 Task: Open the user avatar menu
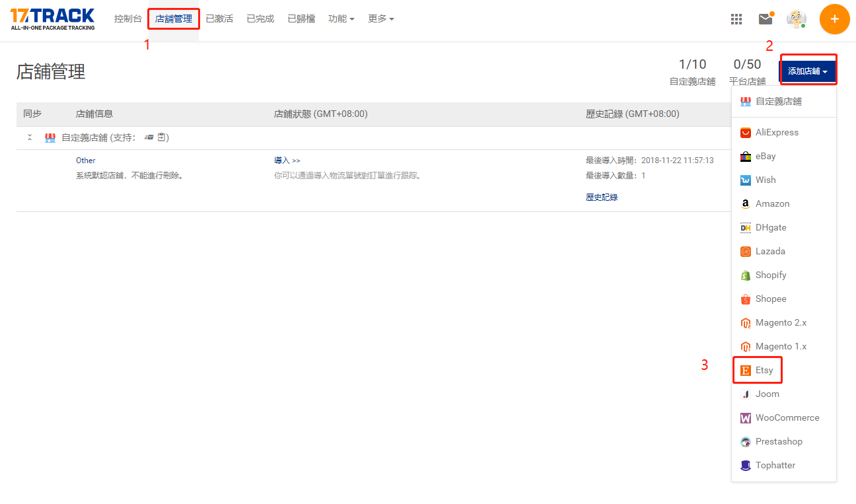tap(797, 19)
